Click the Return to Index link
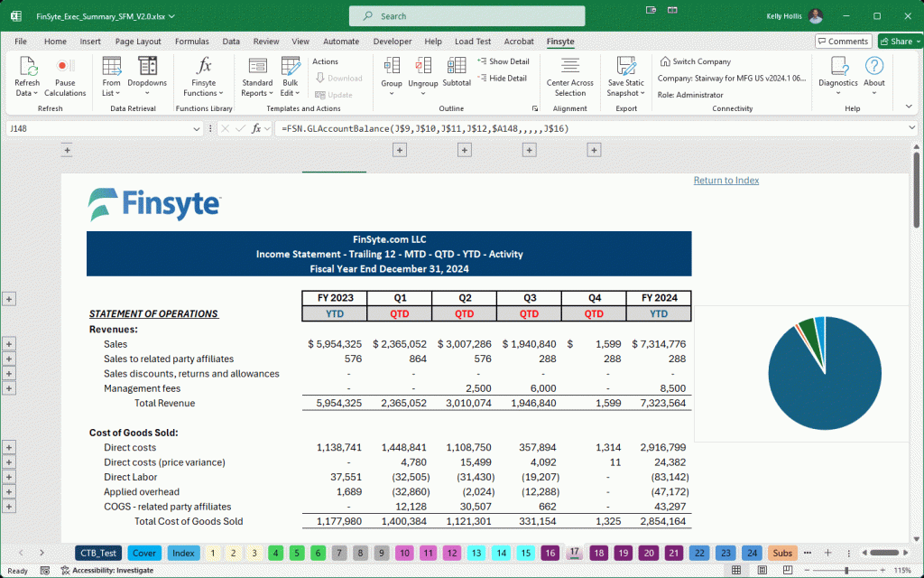 coord(725,181)
